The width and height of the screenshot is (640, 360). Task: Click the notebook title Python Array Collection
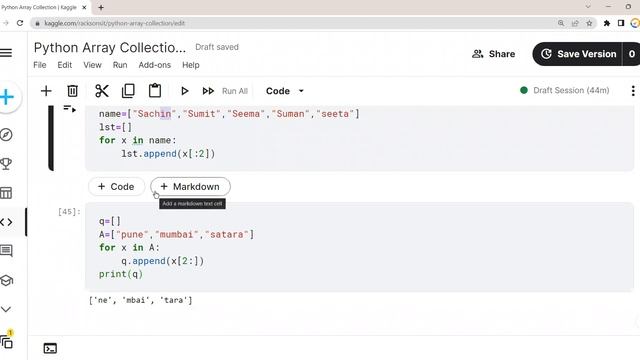coord(110,48)
